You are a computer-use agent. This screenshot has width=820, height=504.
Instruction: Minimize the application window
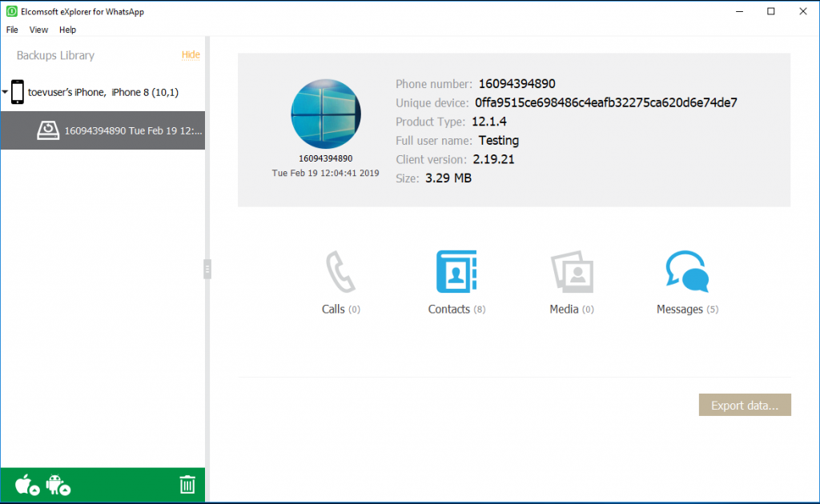[x=740, y=11]
